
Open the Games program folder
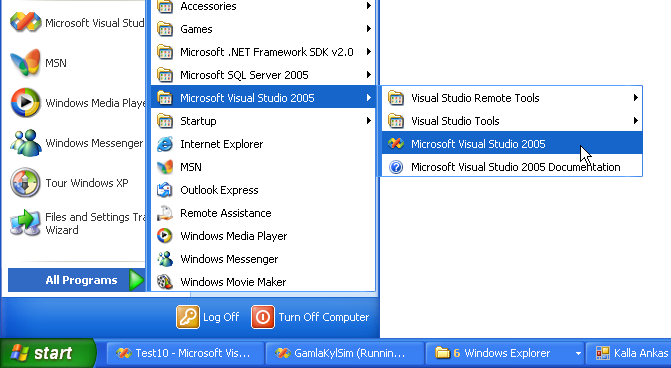tap(263, 29)
